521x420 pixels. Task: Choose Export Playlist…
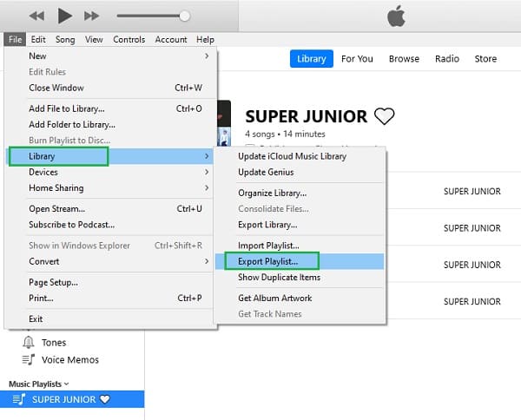(x=300, y=261)
